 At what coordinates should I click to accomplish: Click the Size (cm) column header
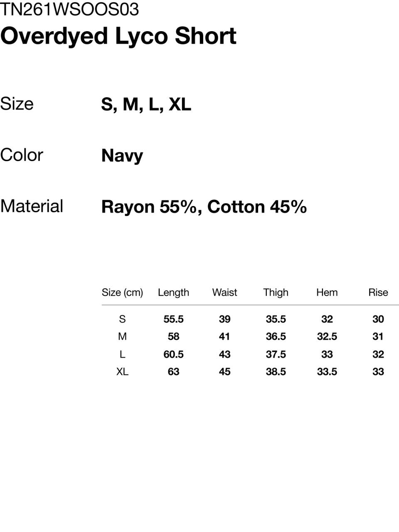click(x=122, y=292)
